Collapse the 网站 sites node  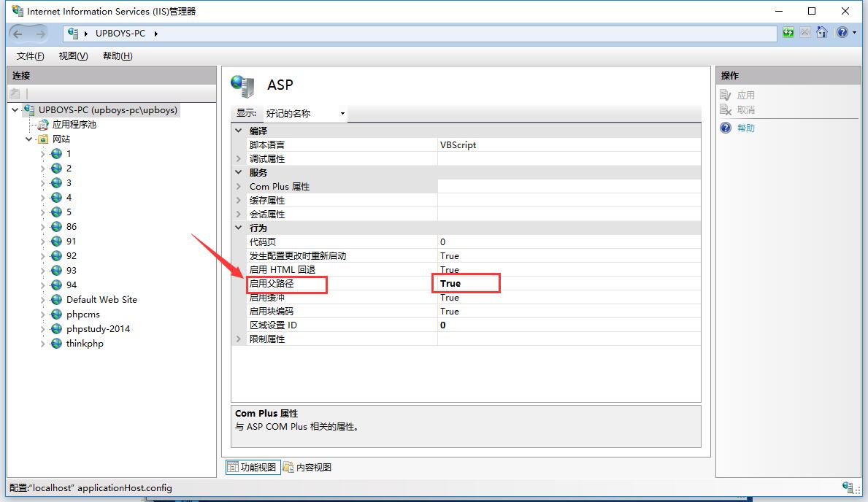28,139
